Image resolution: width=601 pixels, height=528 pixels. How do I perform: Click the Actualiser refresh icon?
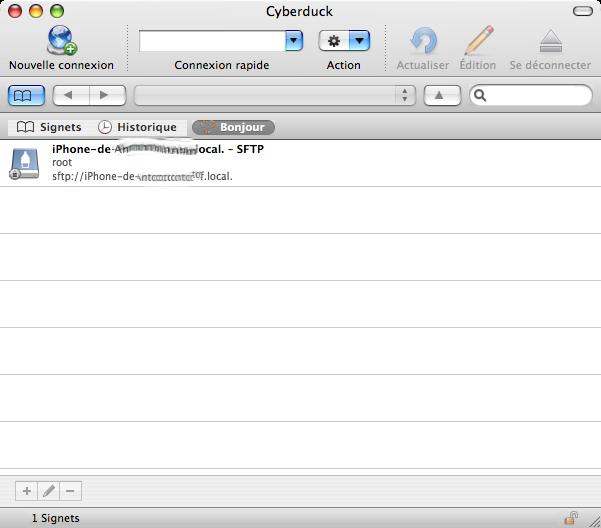(423, 41)
